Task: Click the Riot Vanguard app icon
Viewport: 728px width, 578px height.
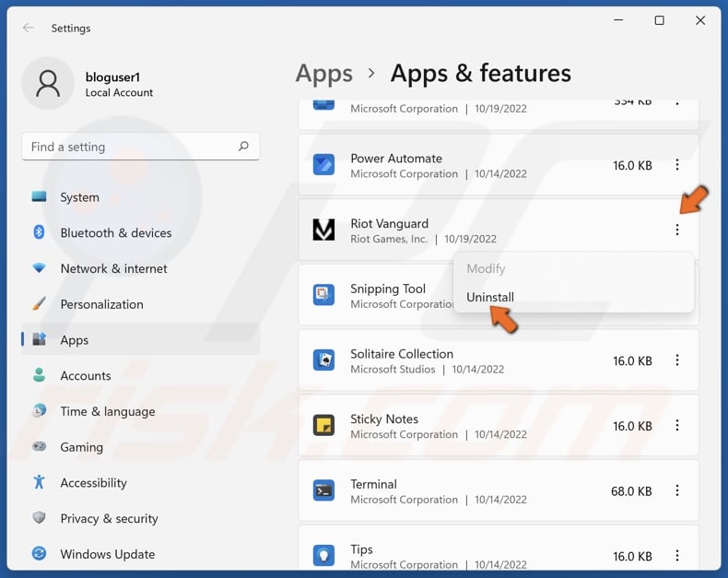Action: 323,230
